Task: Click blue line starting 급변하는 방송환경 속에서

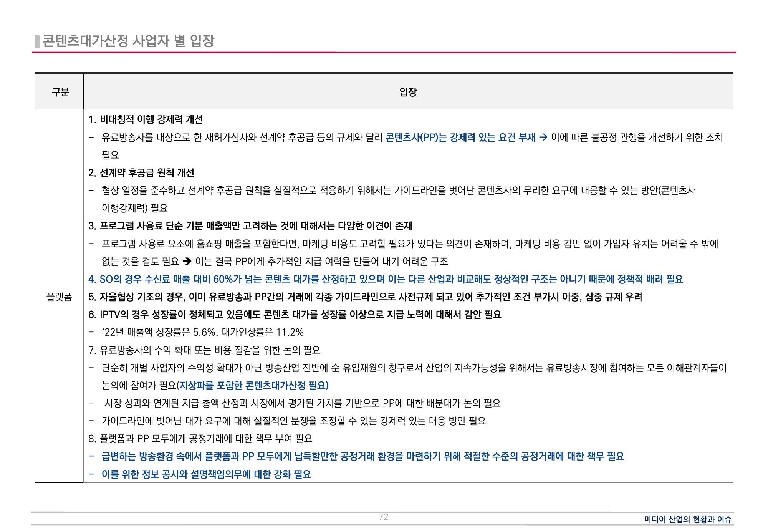Action: [x=362, y=456]
